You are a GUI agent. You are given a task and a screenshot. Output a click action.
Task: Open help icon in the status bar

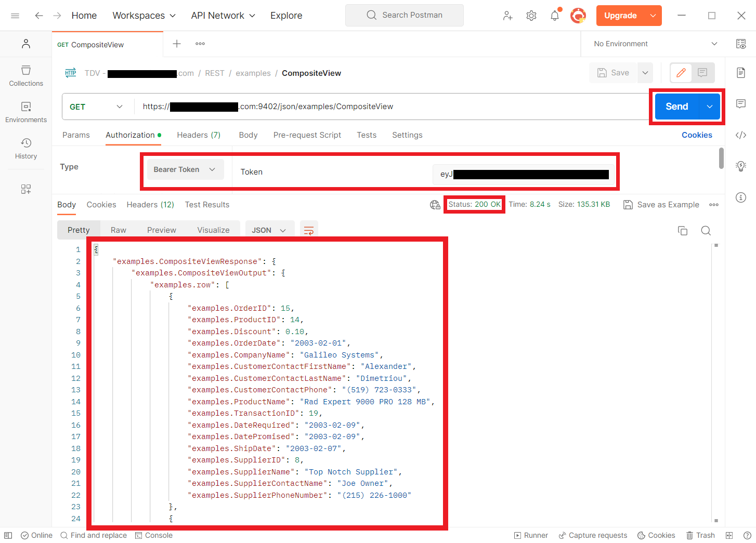pos(747,535)
